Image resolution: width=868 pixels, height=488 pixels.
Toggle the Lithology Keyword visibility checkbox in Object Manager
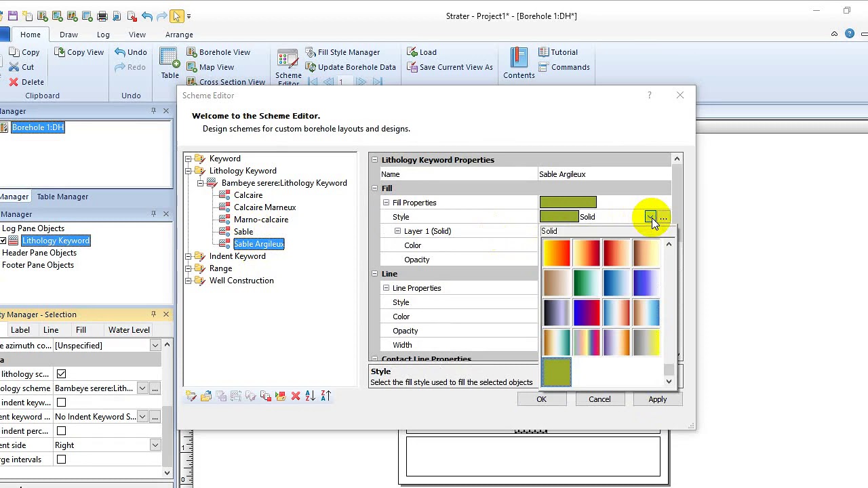pyautogui.click(x=3, y=241)
